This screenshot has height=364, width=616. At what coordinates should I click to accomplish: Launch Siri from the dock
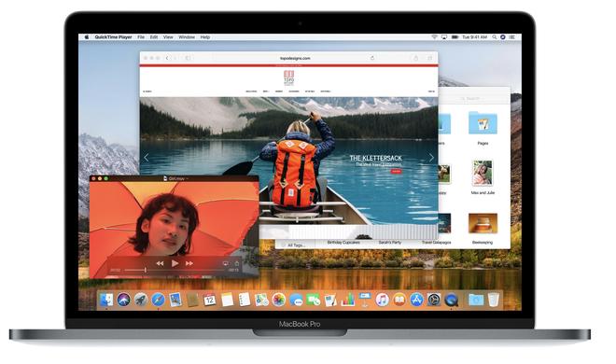coord(123,300)
